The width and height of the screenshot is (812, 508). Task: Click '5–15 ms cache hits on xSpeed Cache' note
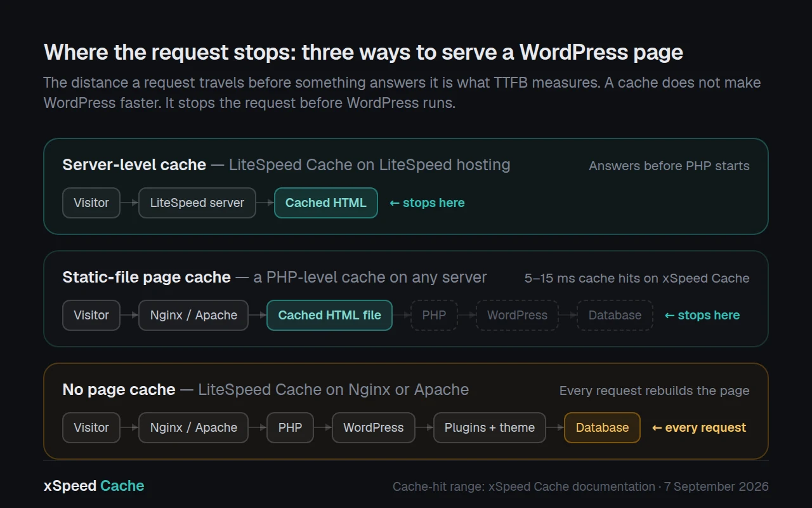point(637,278)
